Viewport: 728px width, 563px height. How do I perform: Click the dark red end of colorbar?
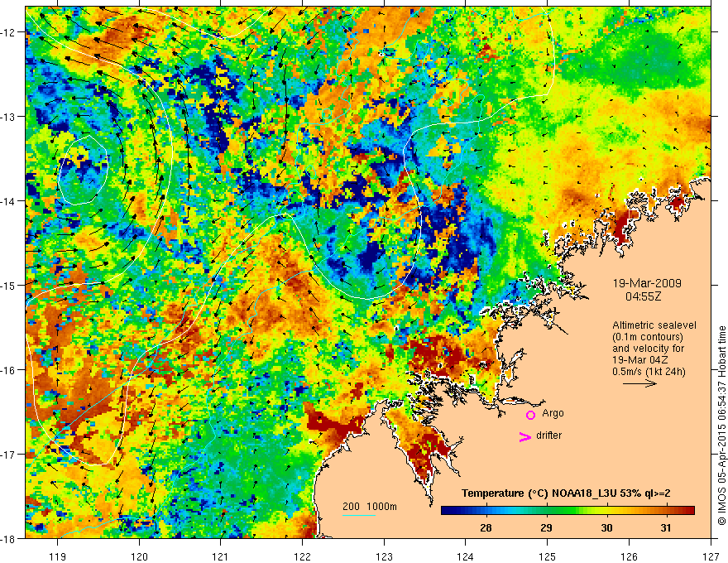tap(688, 511)
